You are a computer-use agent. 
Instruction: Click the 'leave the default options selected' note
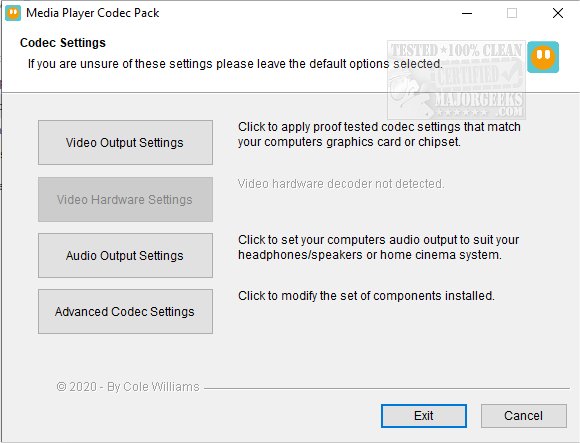pyautogui.click(x=235, y=64)
